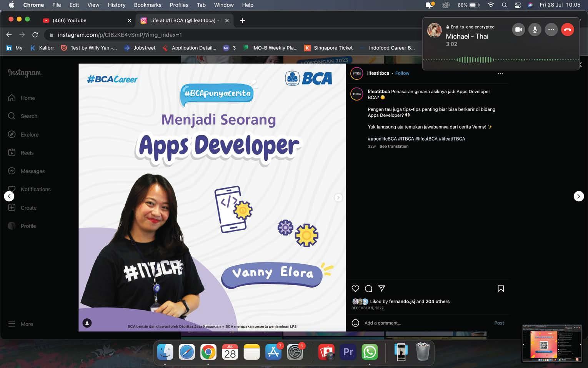The height and width of the screenshot is (368, 588).
Task: Open Indofood Career bookmark
Action: pos(388,48)
